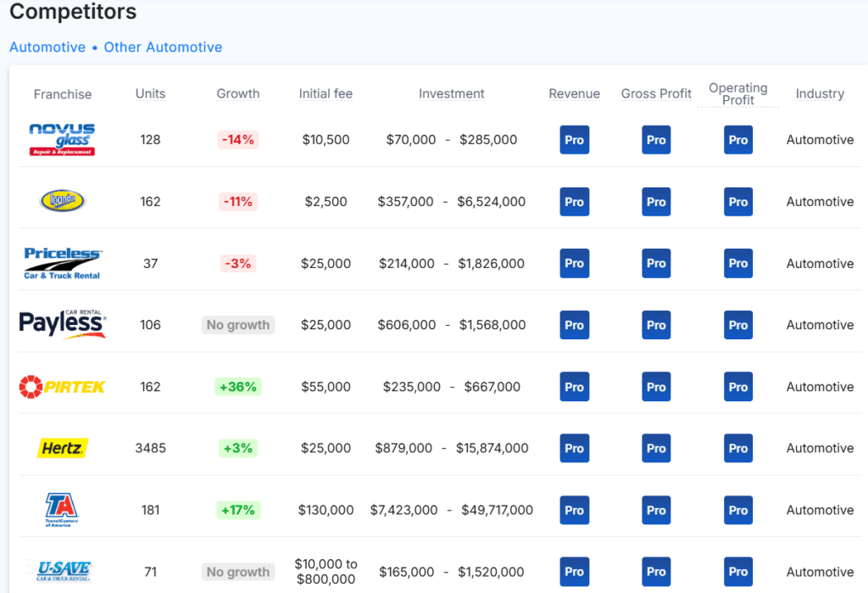Unlock Gross Profit Pro badge for U-Save

pos(656,572)
